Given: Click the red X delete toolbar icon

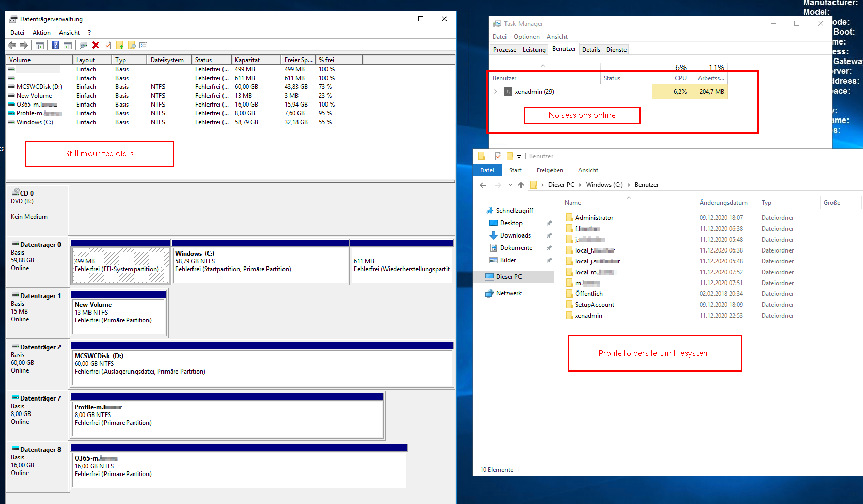Looking at the screenshot, I should click(96, 46).
